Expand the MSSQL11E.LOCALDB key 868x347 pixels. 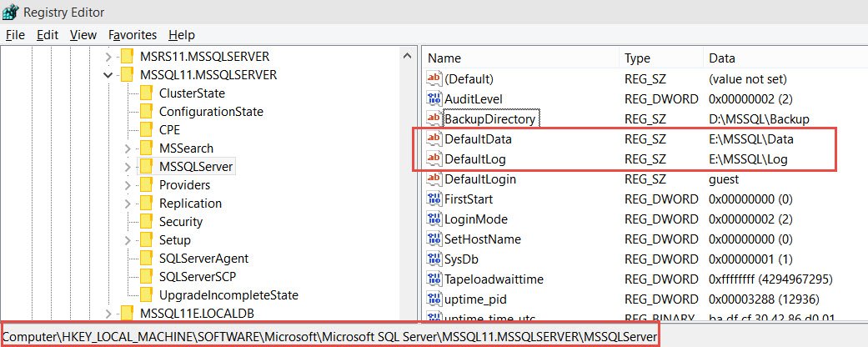(108, 314)
